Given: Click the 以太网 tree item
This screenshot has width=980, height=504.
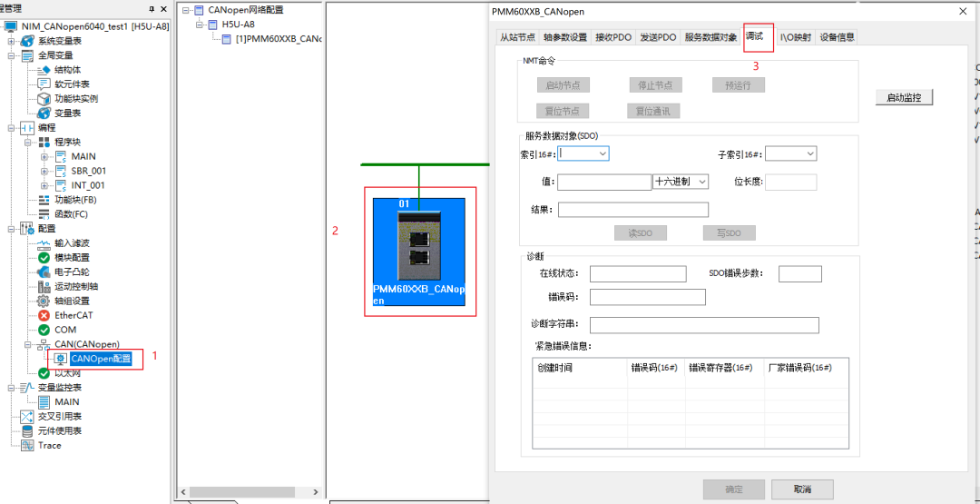Looking at the screenshot, I should click(x=68, y=373).
